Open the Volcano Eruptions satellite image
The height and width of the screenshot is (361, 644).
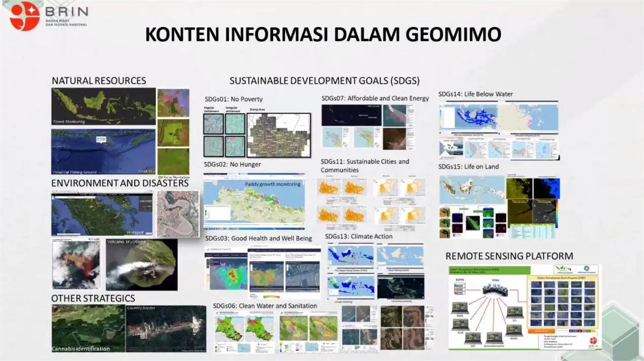click(x=141, y=264)
